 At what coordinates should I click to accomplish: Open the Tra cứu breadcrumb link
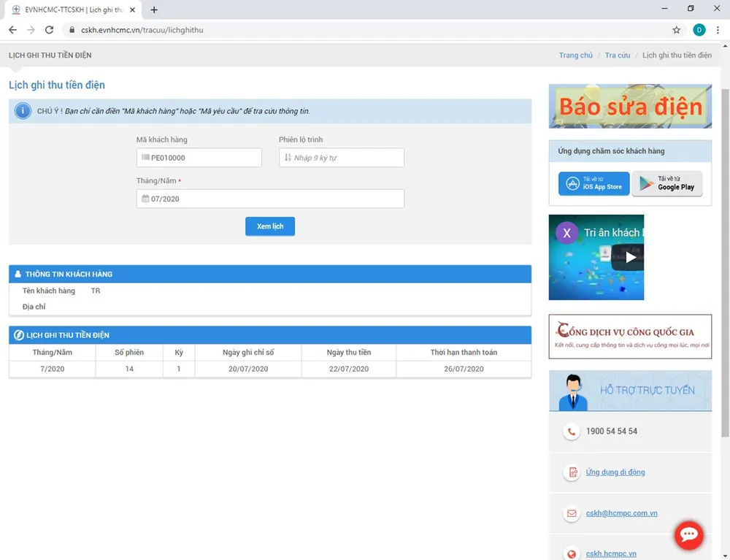617,55
